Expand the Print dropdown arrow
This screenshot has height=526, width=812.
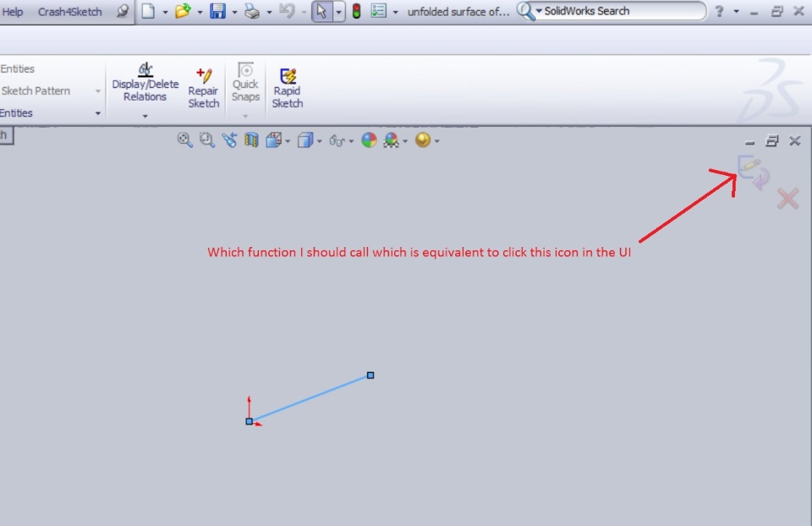[x=269, y=11]
